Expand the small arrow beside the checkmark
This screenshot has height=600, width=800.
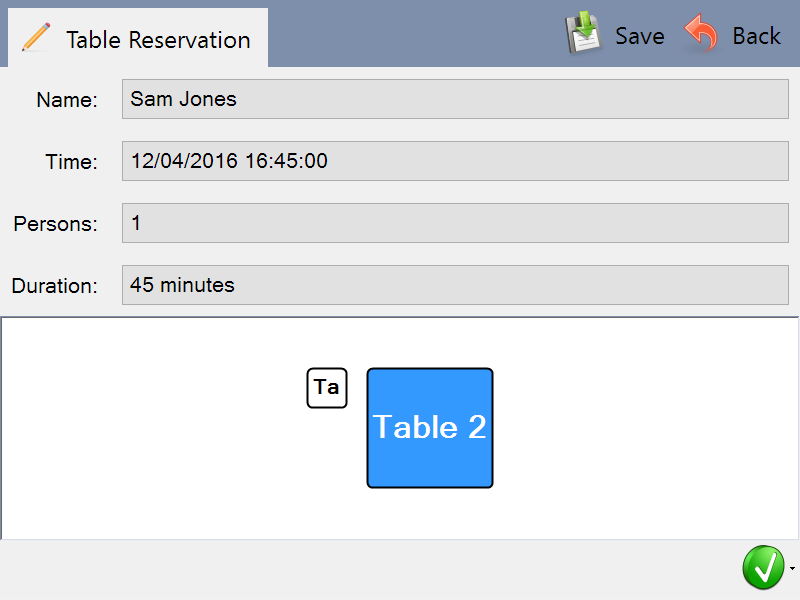[792, 568]
